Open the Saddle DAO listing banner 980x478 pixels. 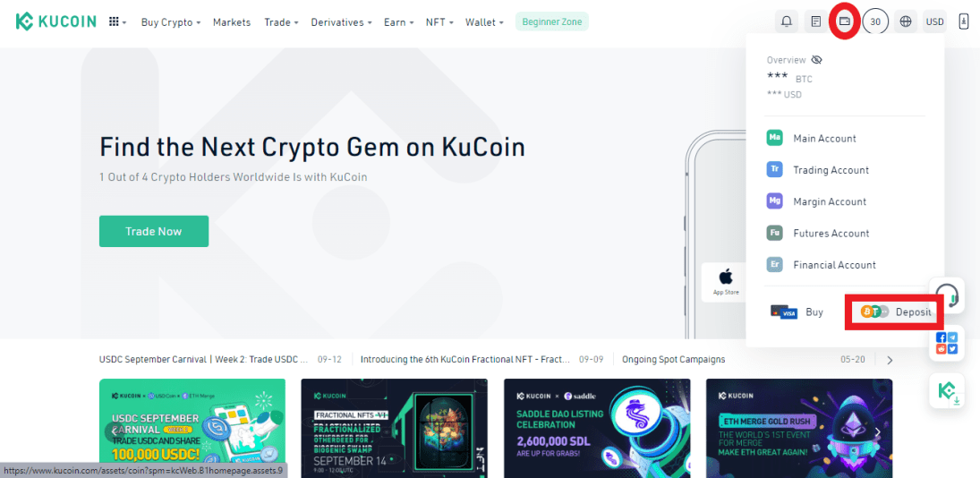click(597, 428)
